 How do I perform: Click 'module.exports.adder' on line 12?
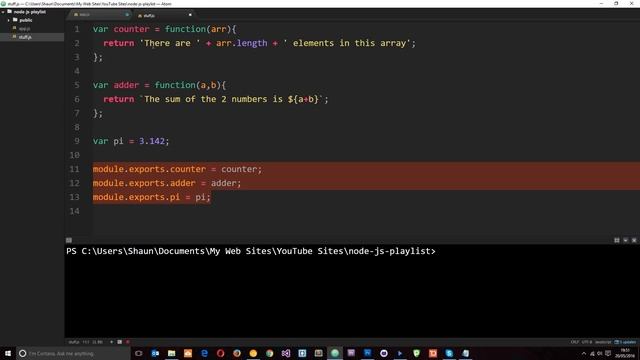tap(144, 183)
